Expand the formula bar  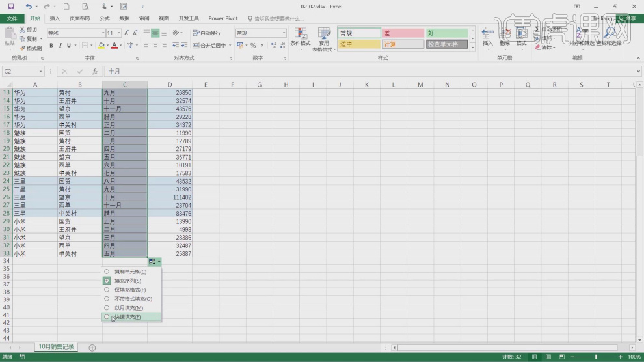638,72
